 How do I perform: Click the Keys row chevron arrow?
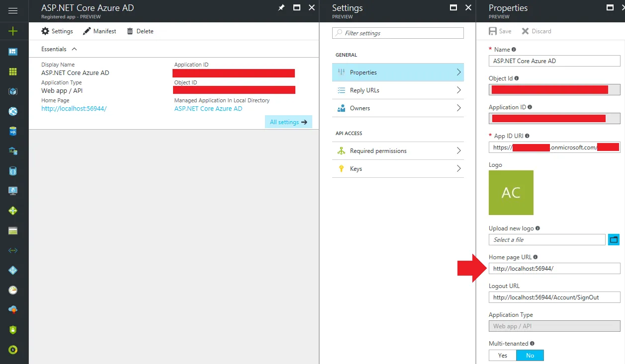coord(458,168)
